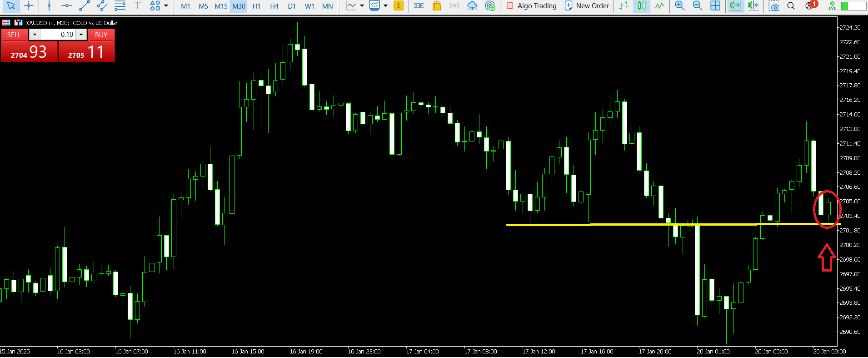Click the New Order button
868x358 pixels.
pos(587,6)
